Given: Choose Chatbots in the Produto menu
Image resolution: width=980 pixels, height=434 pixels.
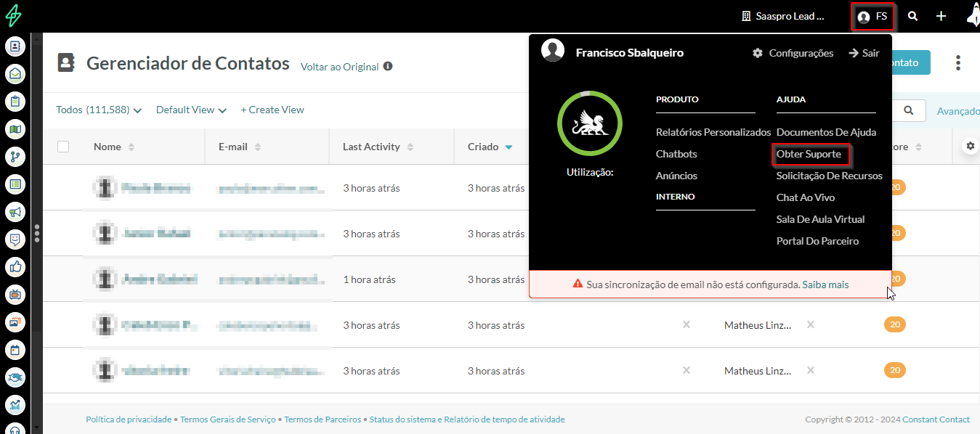Looking at the screenshot, I should [676, 155].
